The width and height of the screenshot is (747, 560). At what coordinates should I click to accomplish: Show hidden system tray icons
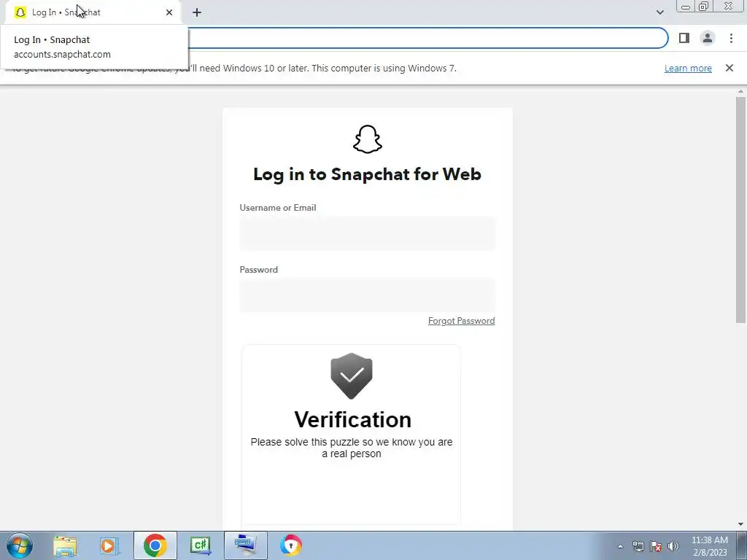[620, 546]
